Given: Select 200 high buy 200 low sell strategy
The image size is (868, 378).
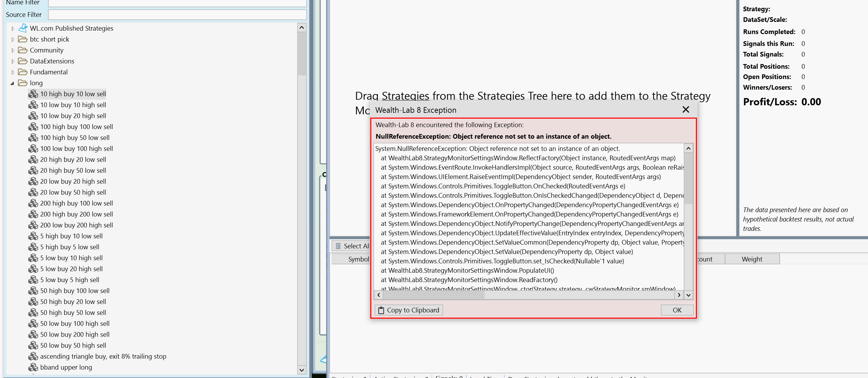Looking at the screenshot, I should coord(76,214).
